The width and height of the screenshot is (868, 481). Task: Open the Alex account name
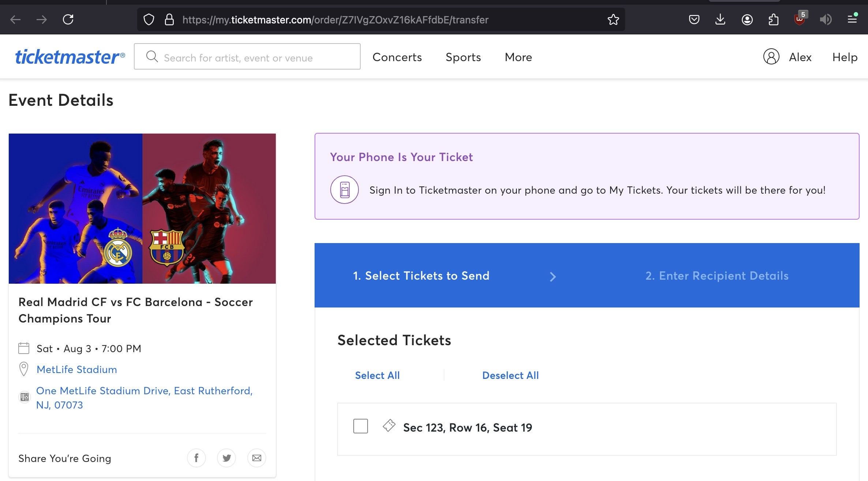point(800,57)
